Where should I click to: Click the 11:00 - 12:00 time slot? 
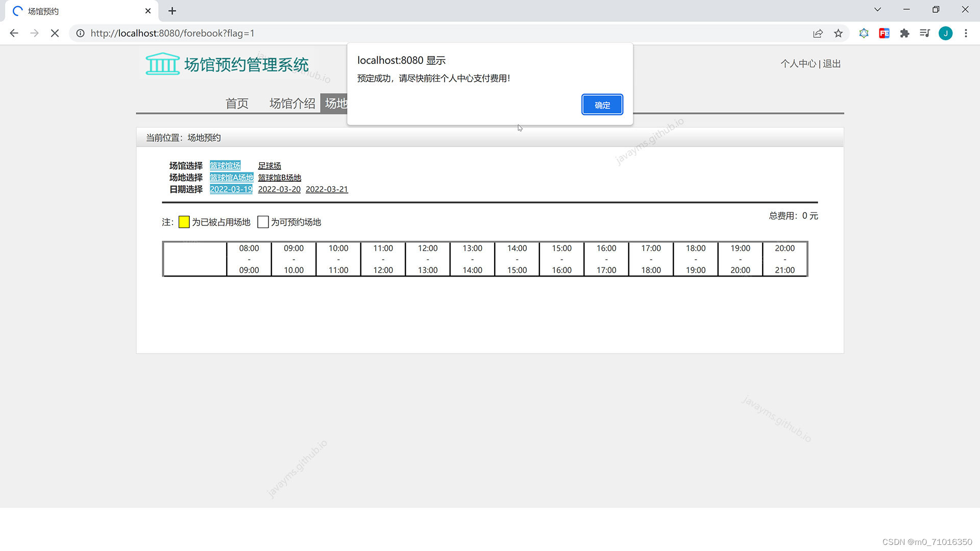click(x=383, y=259)
